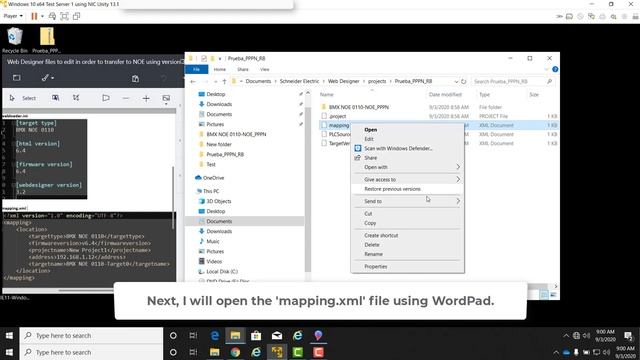Image resolution: width=640 pixels, height=360 pixels.
Task: Click the send Ctrl+Alt+Del icon in Player toolbar
Action: click(x=52, y=16)
